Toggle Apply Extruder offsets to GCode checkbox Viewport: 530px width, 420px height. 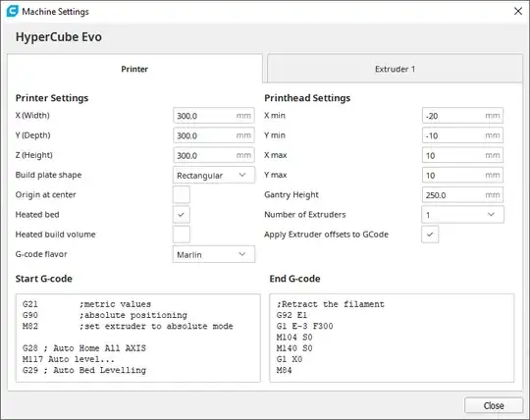430,235
